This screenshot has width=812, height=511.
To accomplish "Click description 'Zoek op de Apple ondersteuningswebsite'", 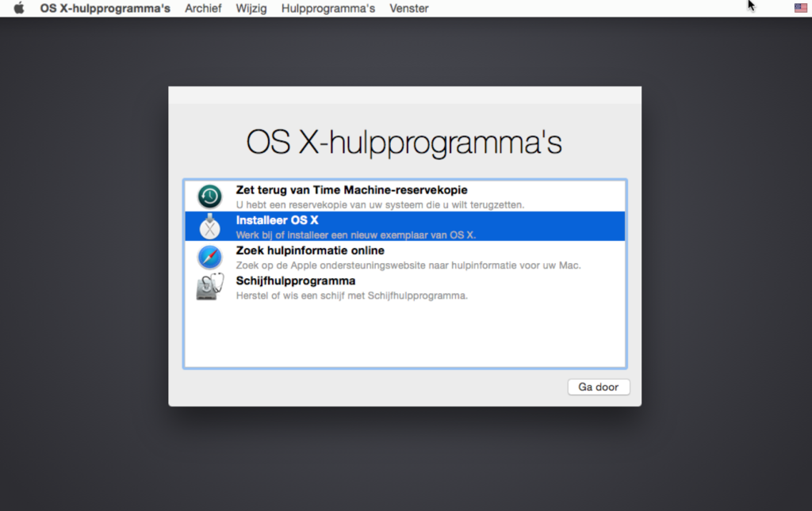I will [408, 265].
